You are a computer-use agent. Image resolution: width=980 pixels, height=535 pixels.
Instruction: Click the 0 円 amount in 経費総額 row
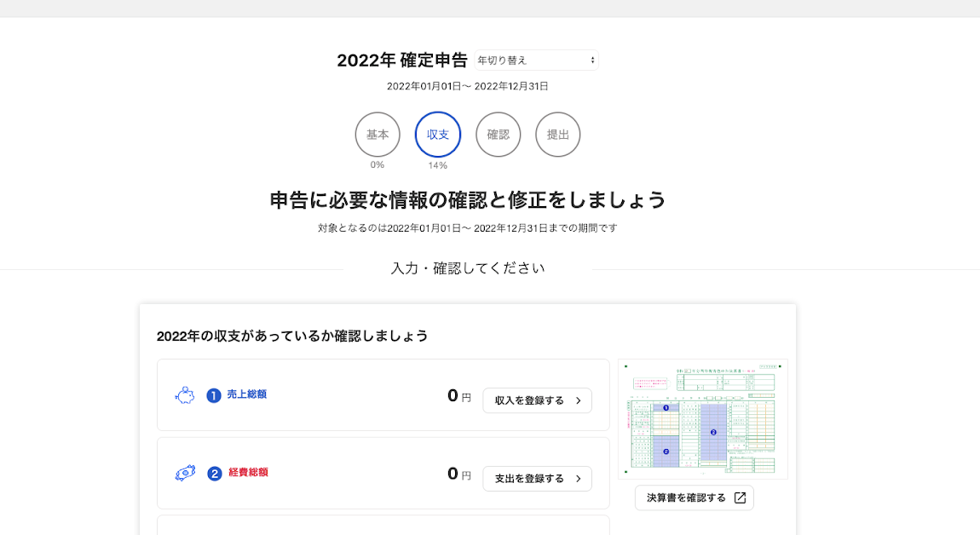point(459,474)
